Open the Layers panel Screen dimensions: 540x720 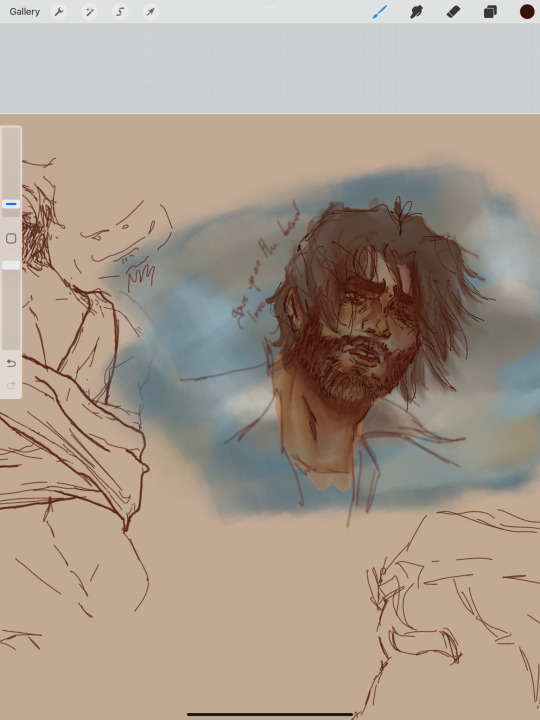point(490,12)
